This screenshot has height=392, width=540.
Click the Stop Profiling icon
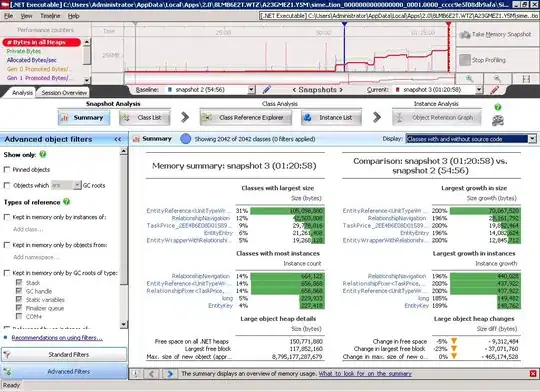pyautogui.click(x=465, y=60)
